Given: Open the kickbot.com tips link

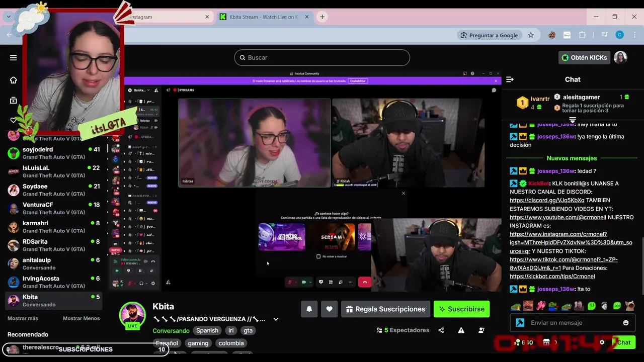Looking at the screenshot, I should [x=552, y=277].
